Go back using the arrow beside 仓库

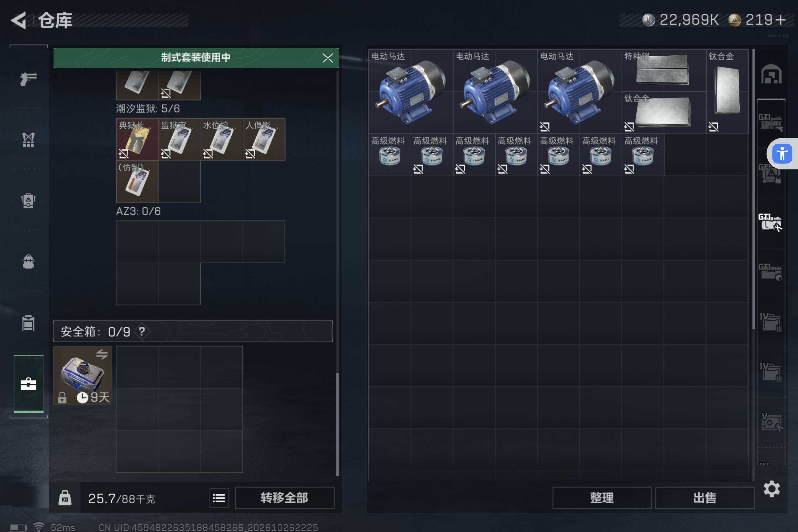click(x=19, y=20)
